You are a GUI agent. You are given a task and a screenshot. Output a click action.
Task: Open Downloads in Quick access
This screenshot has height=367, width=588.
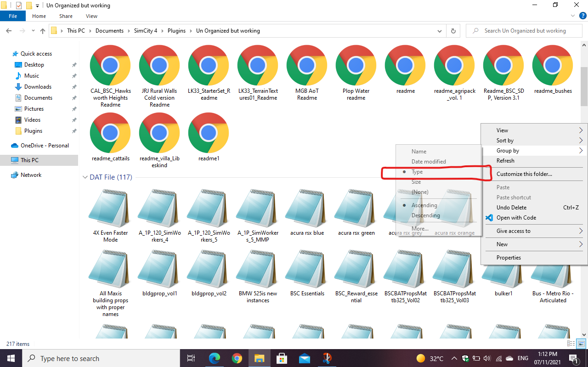tap(38, 87)
